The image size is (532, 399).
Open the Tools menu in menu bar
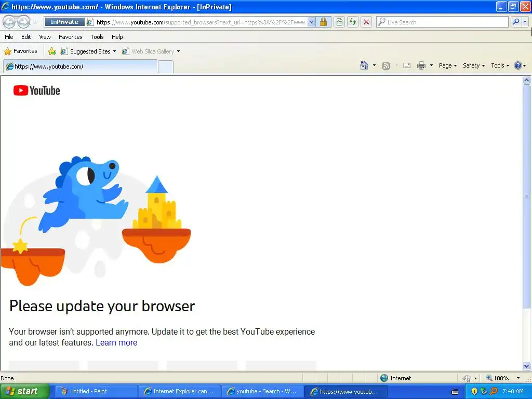tap(97, 37)
